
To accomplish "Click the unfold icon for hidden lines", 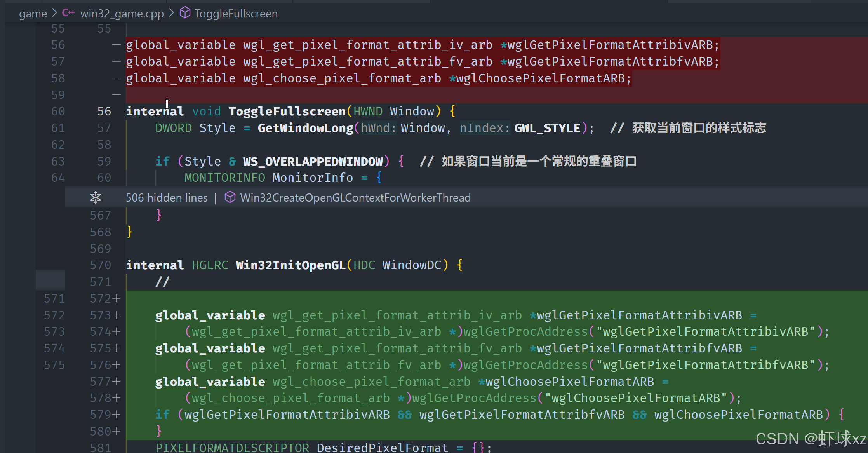I will click(x=96, y=197).
